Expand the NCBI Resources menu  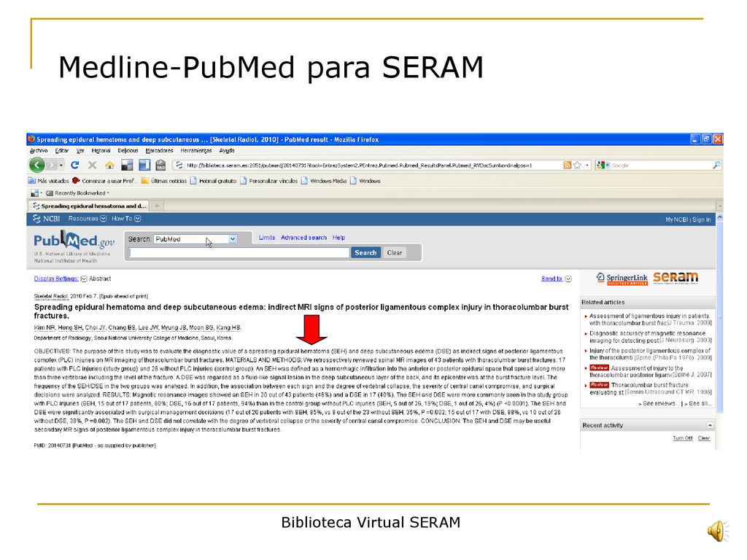tap(88, 219)
